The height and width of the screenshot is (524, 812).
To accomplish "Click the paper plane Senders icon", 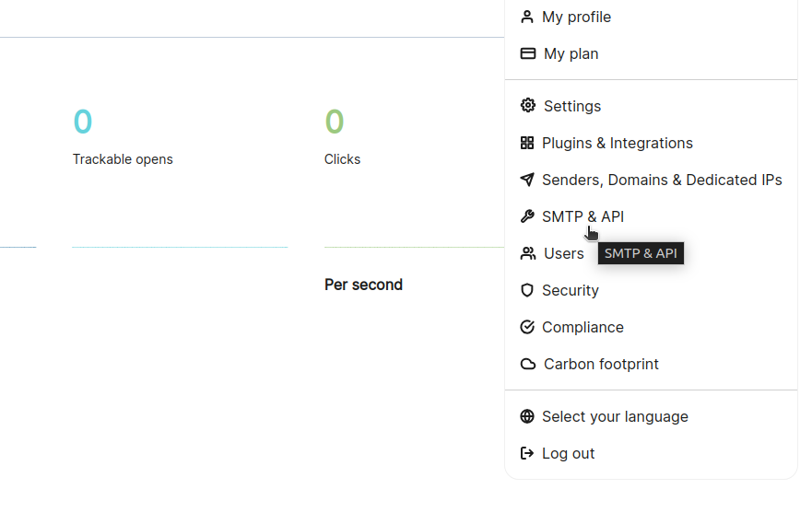I will point(526,180).
